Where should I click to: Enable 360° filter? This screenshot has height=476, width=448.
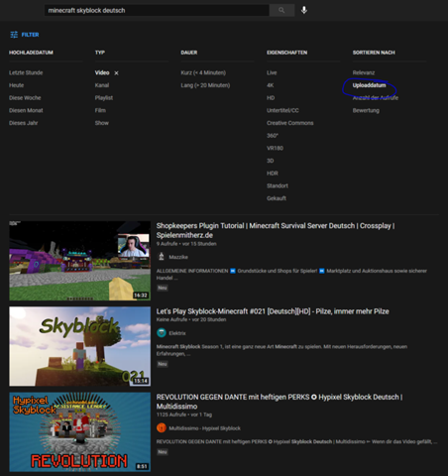273,136
